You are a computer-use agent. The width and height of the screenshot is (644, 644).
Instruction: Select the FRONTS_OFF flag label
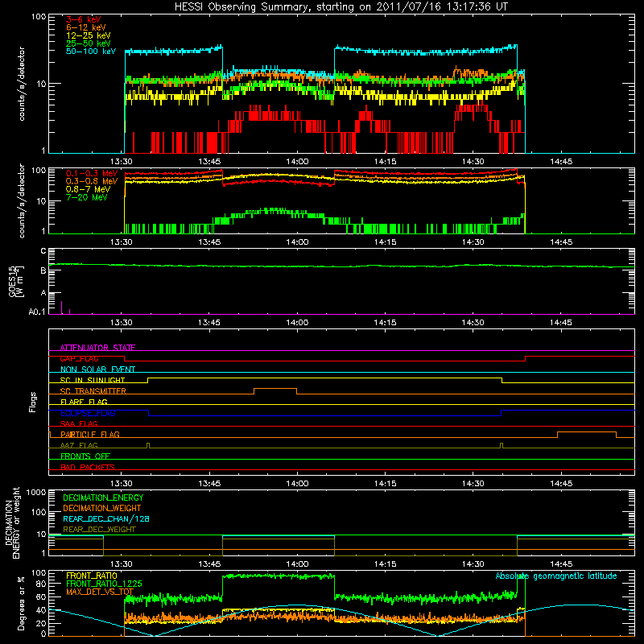85,456
